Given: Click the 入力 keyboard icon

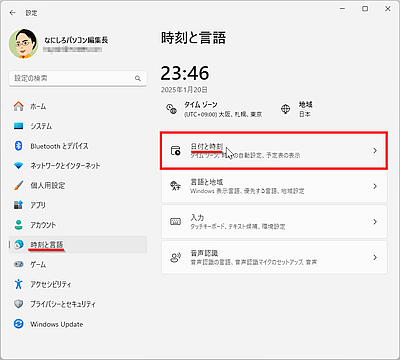Looking at the screenshot, I should [x=175, y=222].
